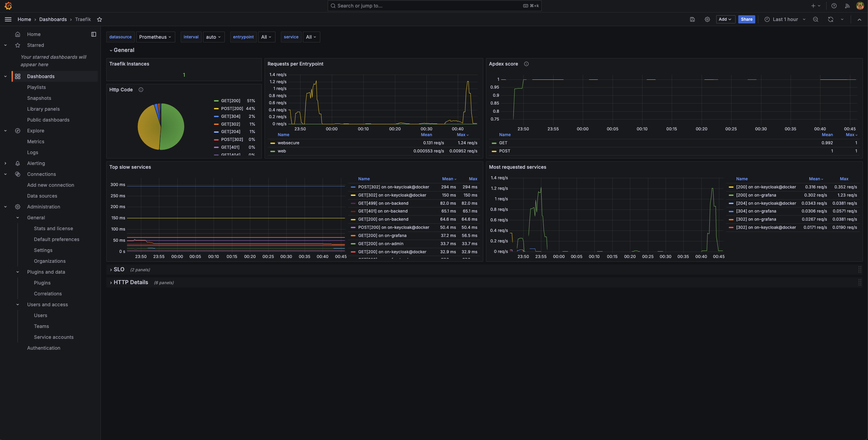Viewport: 868px width, 440px height.
Task: Open Service accounts page
Action: (x=54, y=337)
